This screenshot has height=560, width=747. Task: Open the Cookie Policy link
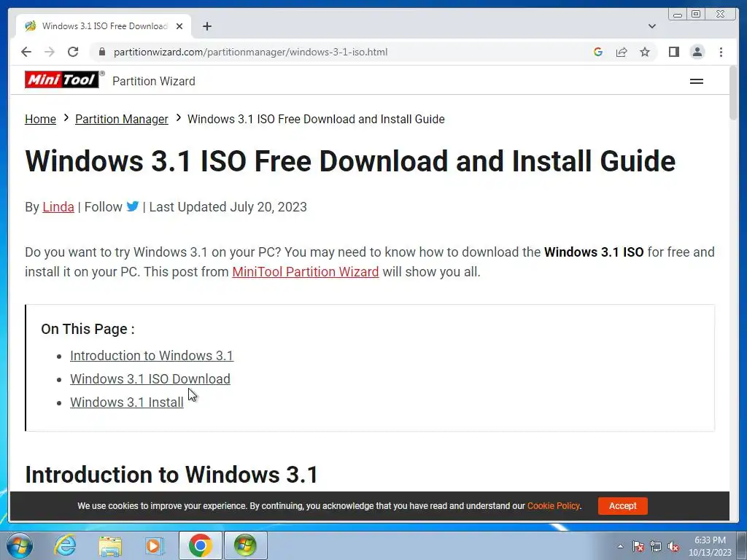click(x=553, y=506)
